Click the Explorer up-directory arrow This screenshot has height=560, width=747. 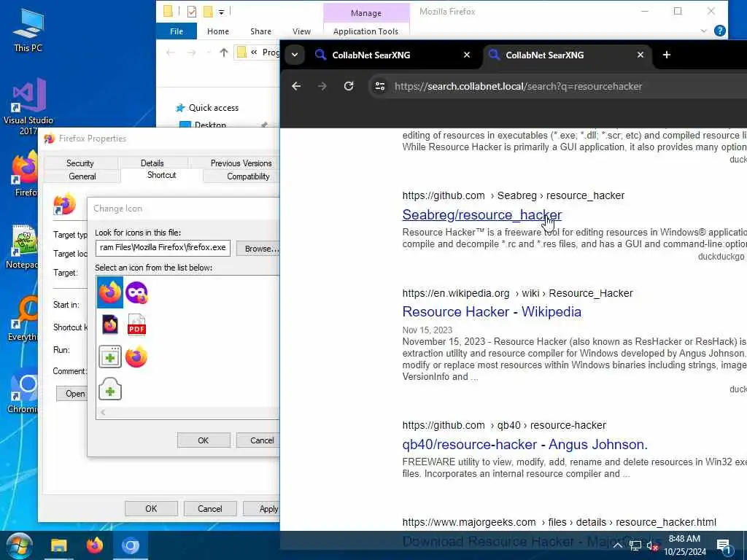coord(223,52)
